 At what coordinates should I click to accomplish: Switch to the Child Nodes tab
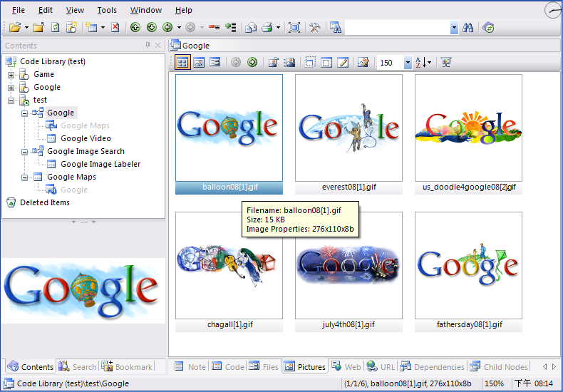click(x=499, y=366)
